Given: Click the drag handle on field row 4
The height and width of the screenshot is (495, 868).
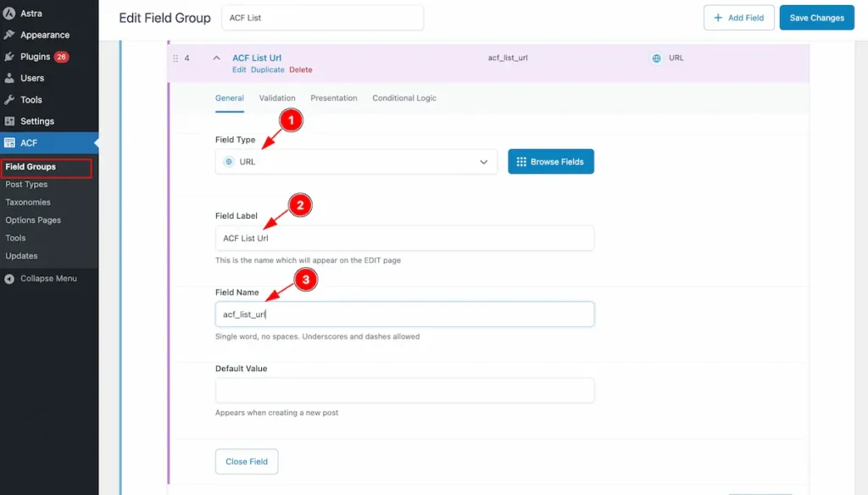Looking at the screenshot, I should (x=175, y=58).
